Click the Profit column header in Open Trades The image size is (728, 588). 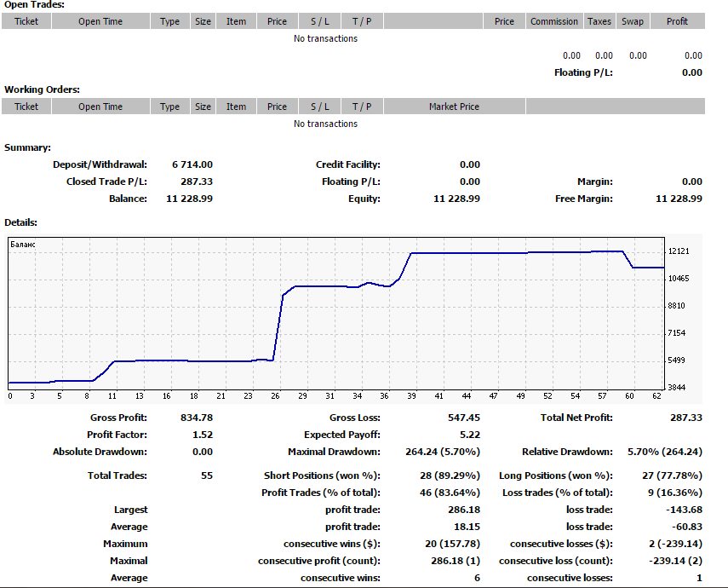pyautogui.click(x=677, y=21)
